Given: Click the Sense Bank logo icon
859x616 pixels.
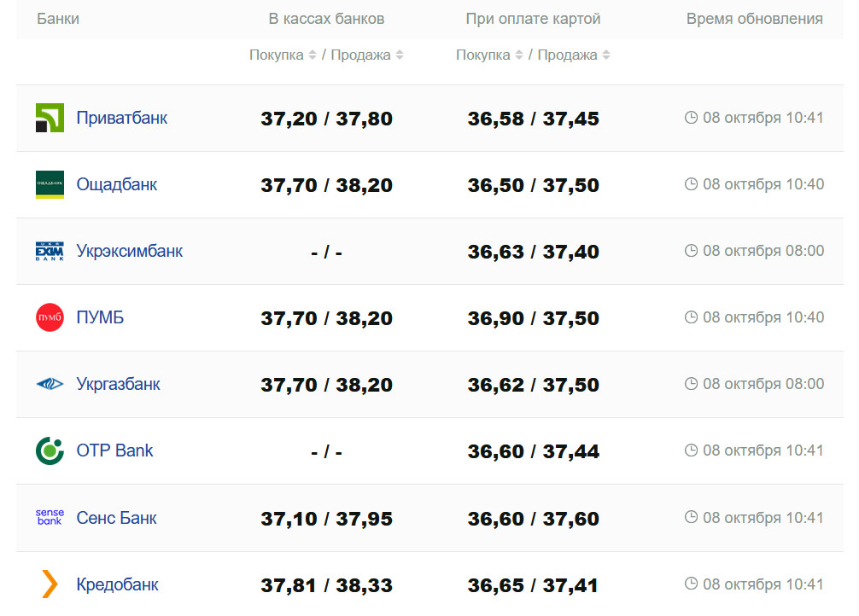Looking at the screenshot, I should pyautogui.click(x=50, y=517).
